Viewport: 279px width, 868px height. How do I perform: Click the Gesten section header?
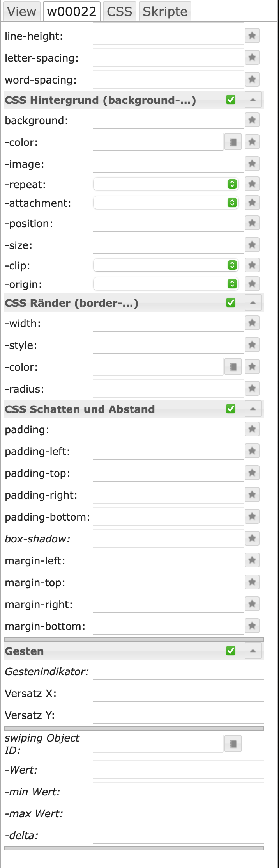pos(24,651)
